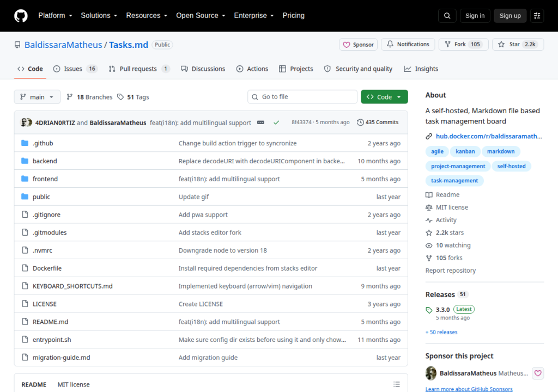Expand the Open Source menu
Image resolution: width=558 pixels, height=392 pixels.
click(201, 15)
